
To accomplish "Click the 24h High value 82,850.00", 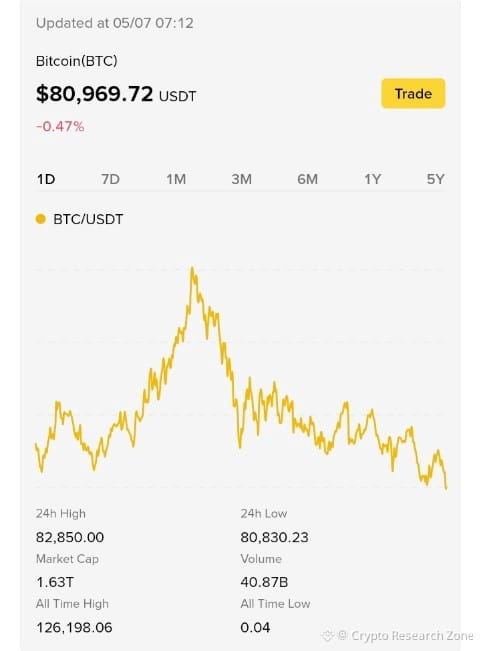I will (x=70, y=537).
